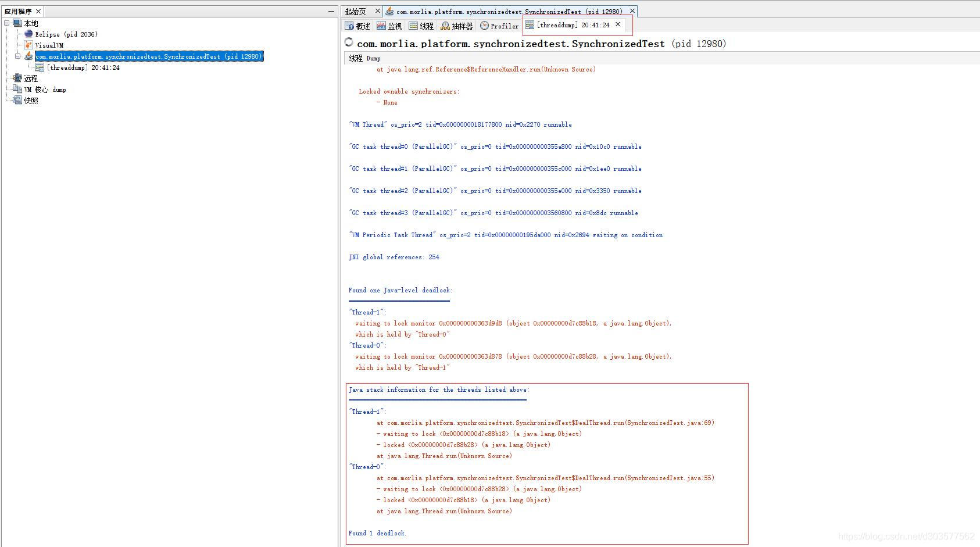Switch to the 起始页 tab
The height and width of the screenshot is (547, 980).
pos(356,12)
